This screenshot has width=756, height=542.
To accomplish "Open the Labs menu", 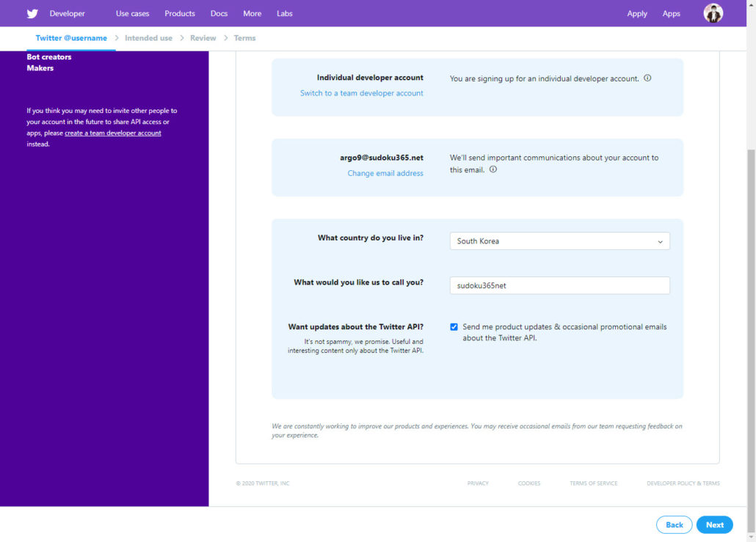I will click(x=285, y=13).
